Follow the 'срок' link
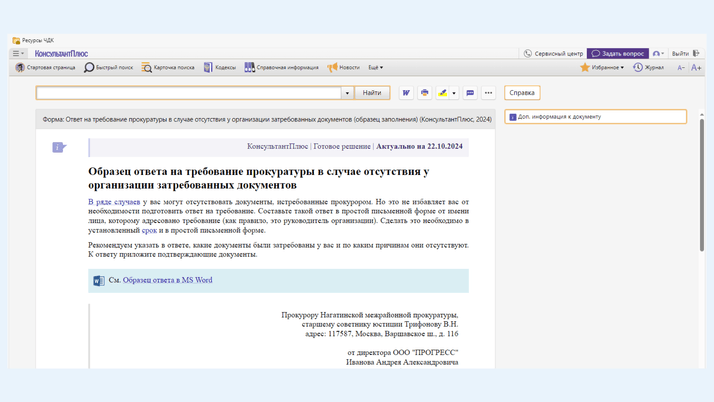This screenshot has height=402, width=714. [149, 230]
